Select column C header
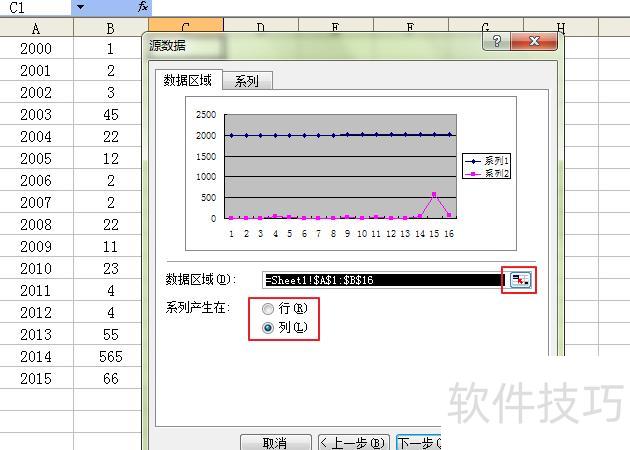 (186, 25)
